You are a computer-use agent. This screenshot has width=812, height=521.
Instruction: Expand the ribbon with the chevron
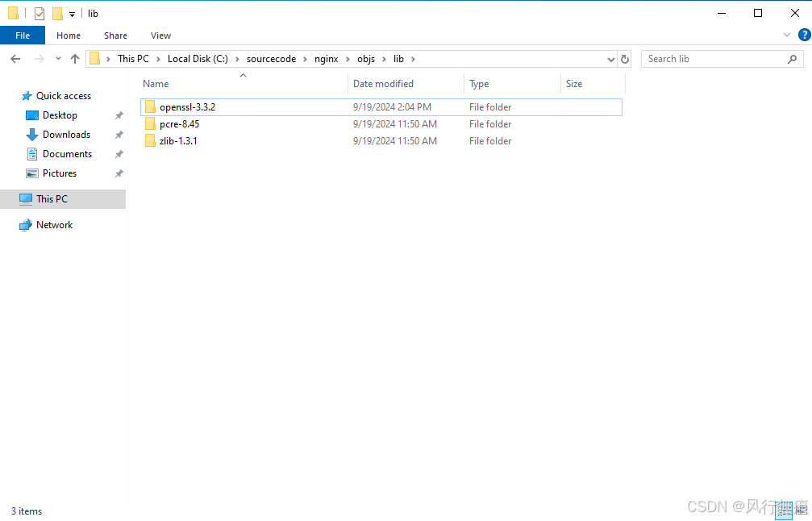pyautogui.click(x=787, y=35)
